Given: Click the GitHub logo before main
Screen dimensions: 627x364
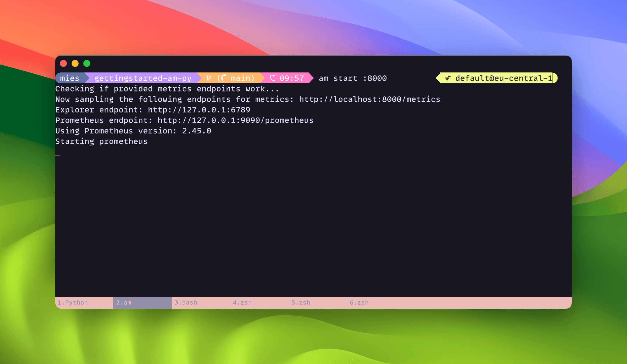Looking at the screenshot, I should [224, 78].
